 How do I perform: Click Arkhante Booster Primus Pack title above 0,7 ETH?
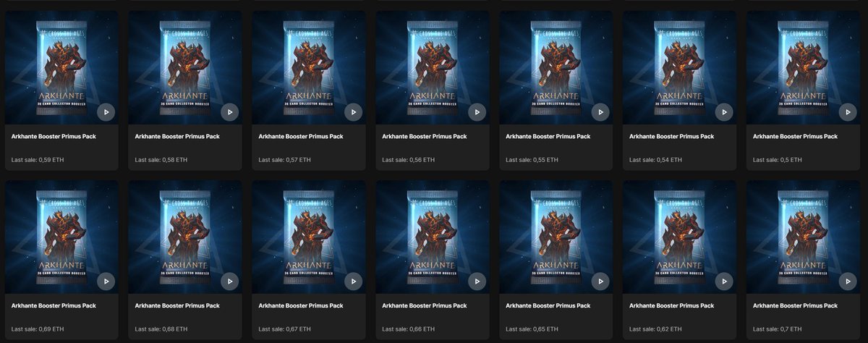[x=795, y=305]
